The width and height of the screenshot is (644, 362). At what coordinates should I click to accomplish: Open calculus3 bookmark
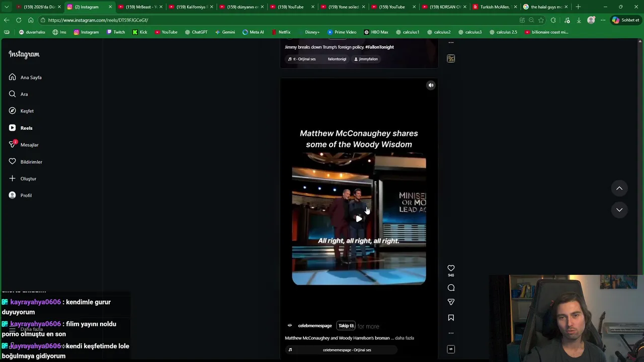coord(469,32)
